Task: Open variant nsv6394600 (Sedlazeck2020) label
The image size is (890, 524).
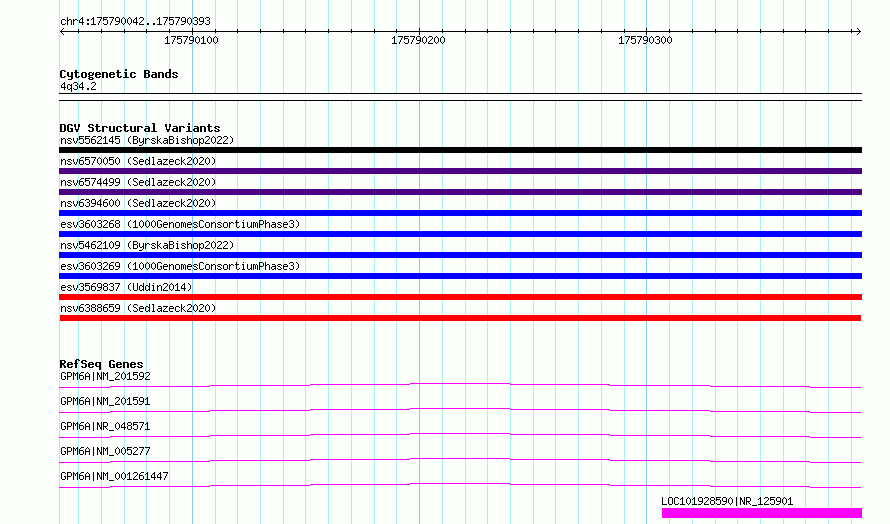Action: (x=138, y=203)
